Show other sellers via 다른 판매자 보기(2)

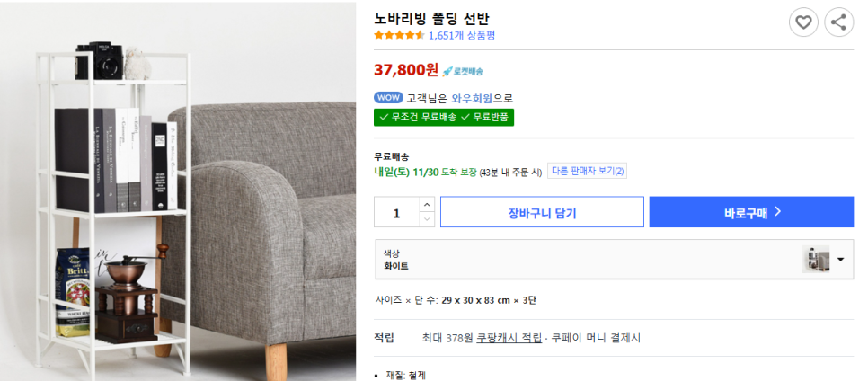588,171
